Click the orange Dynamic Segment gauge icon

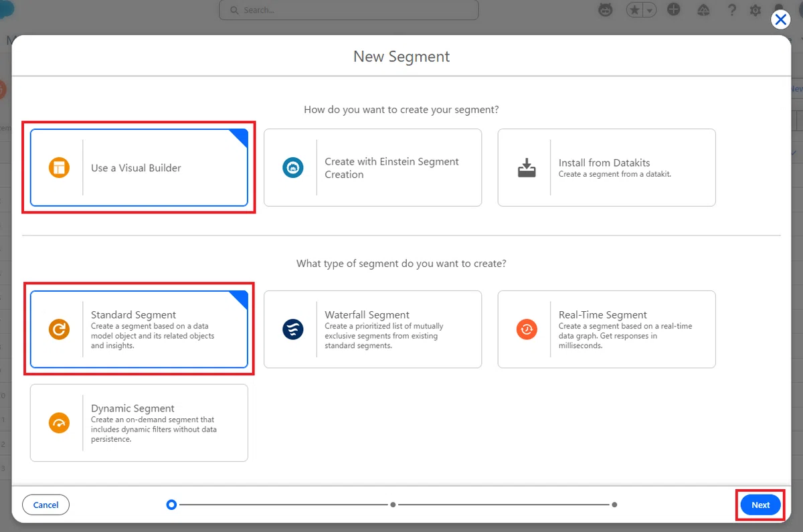pyautogui.click(x=59, y=423)
